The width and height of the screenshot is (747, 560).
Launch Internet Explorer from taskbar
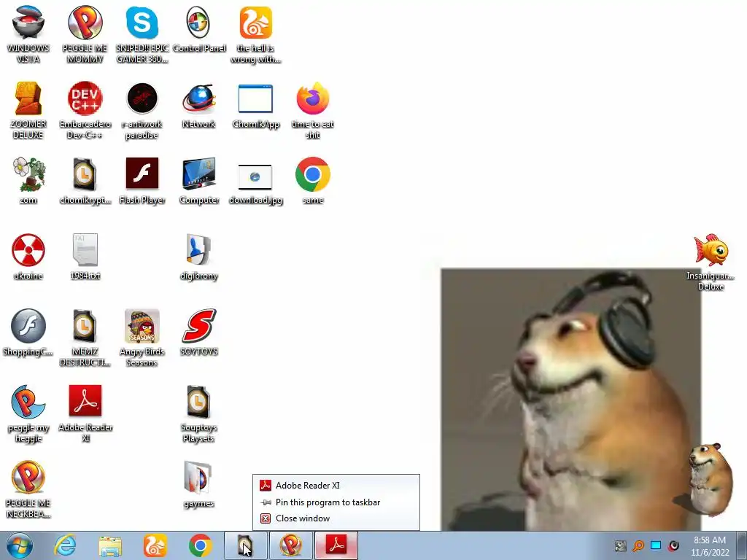pyautogui.click(x=65, y=545)
